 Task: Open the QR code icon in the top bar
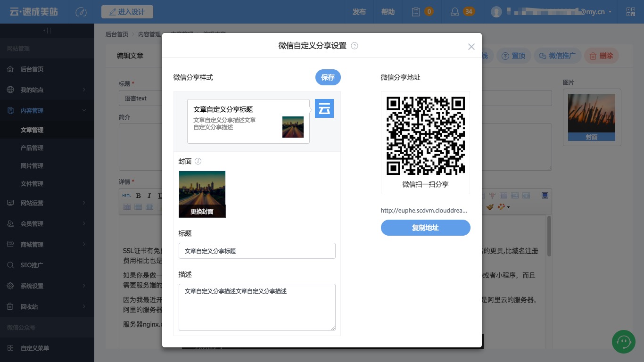coord(631,12)
